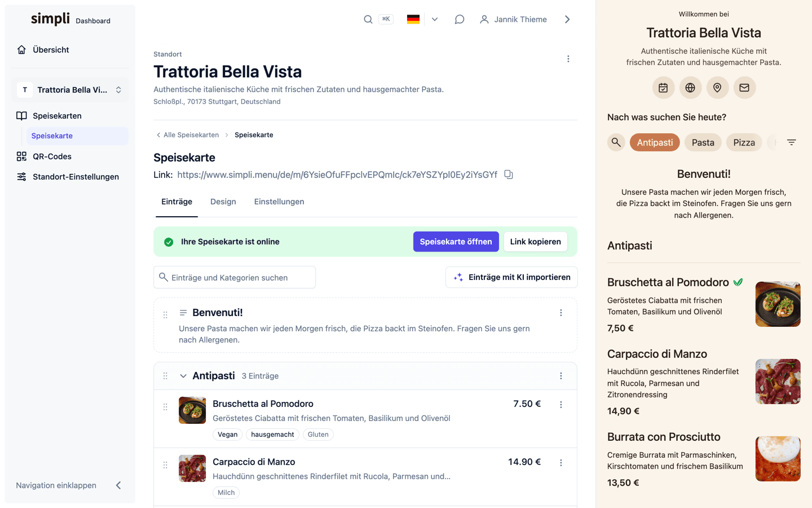
Task: Open the chat bubble icon in header
Action: [460, 19]
